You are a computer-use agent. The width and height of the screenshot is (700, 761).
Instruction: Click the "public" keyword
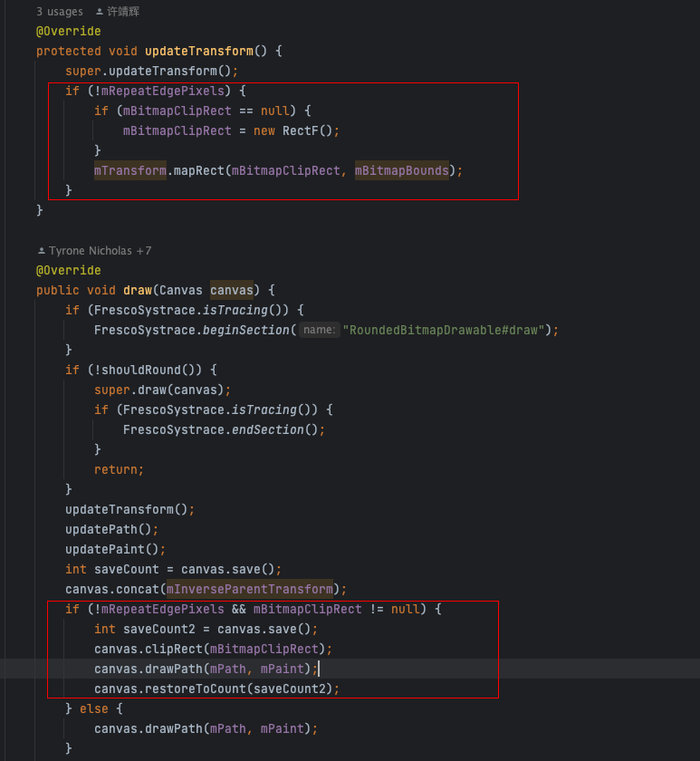(x=58, y=291)
